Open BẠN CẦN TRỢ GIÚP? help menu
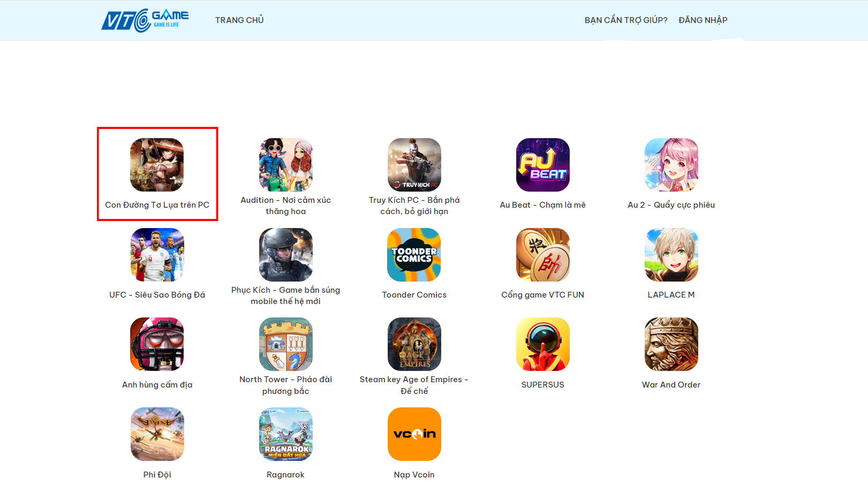This screenshot has width=868, height=493. (x=626, y=20)
